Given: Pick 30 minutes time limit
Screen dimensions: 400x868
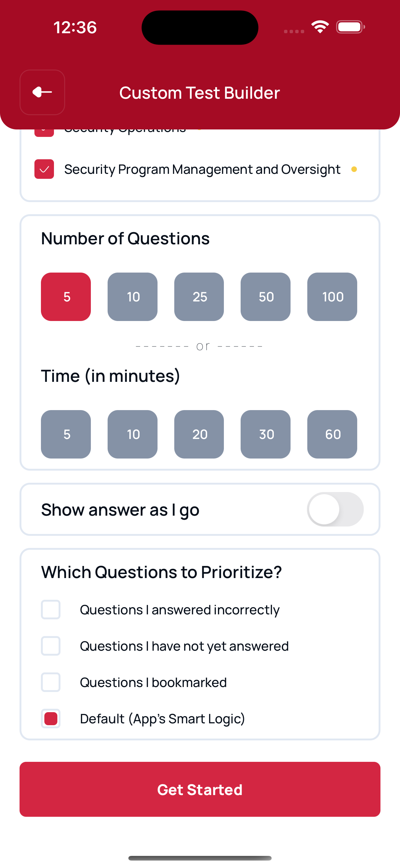Looking at the screenshot, I should click(266, 434).
